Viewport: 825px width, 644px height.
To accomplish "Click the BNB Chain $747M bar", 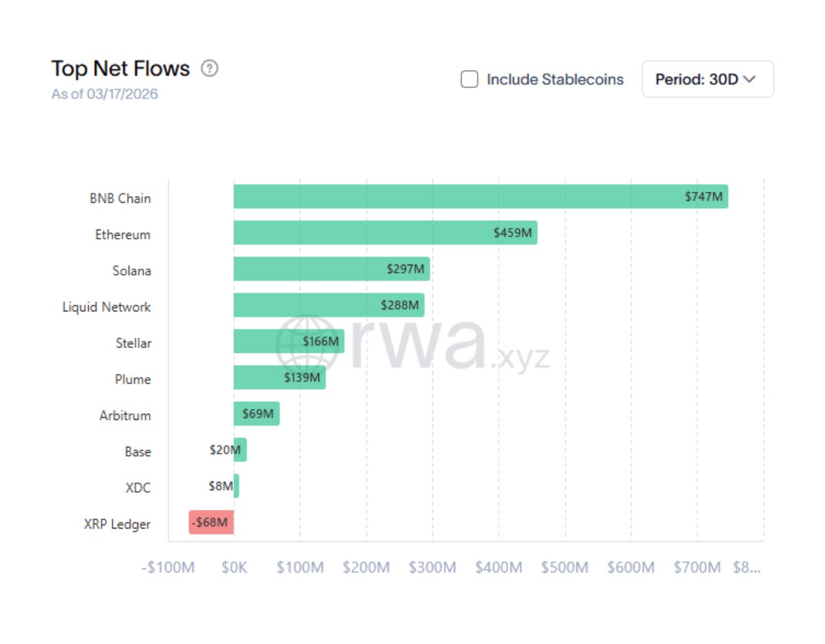I will click(x=481, y=197).
